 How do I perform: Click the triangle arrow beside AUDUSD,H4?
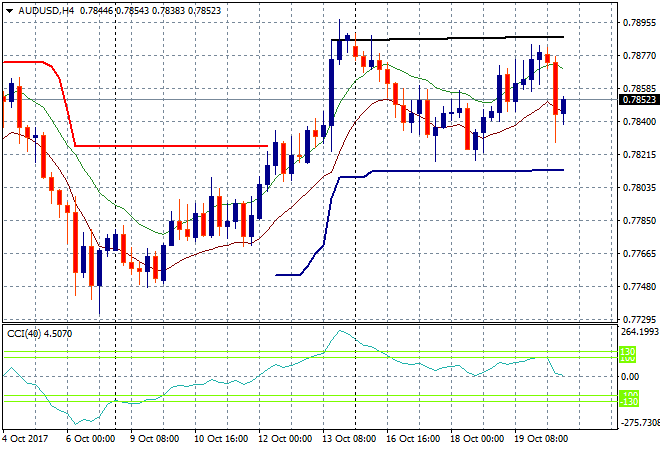click(9, 11)
